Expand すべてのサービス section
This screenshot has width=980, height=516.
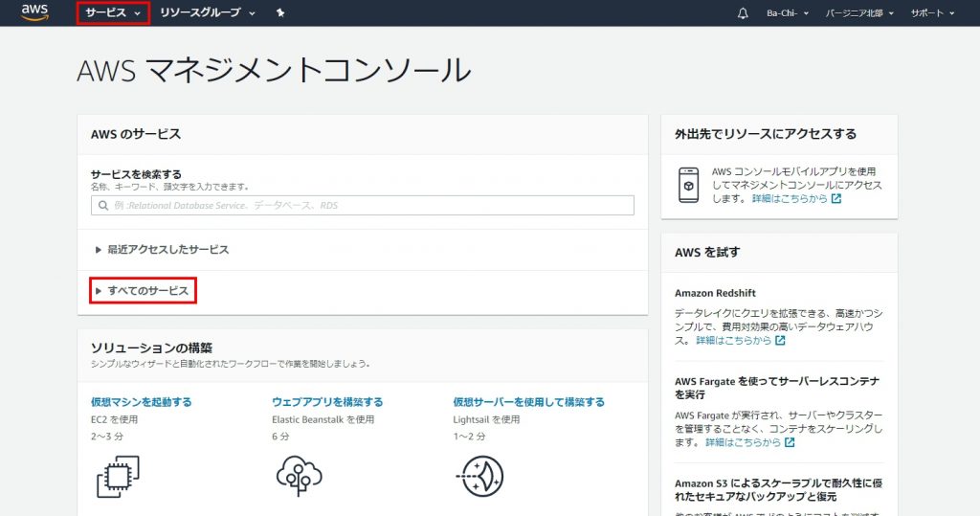[x=143, y=291]
